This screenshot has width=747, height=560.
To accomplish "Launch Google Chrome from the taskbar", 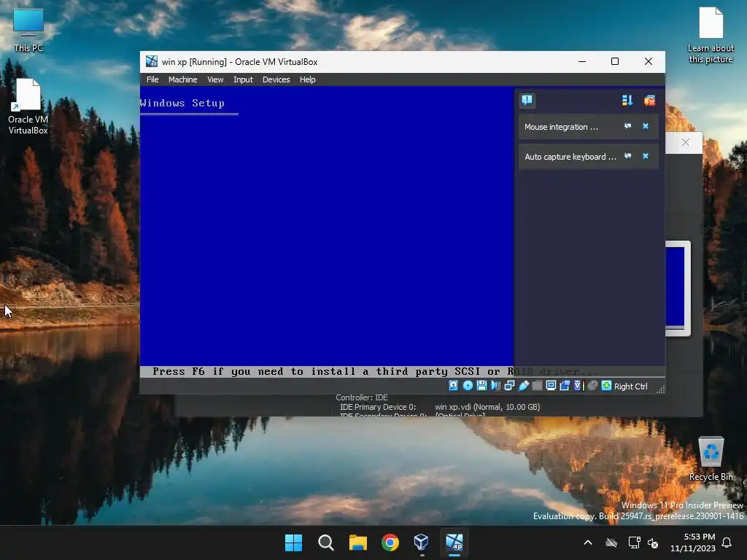I will click(390, 542).
